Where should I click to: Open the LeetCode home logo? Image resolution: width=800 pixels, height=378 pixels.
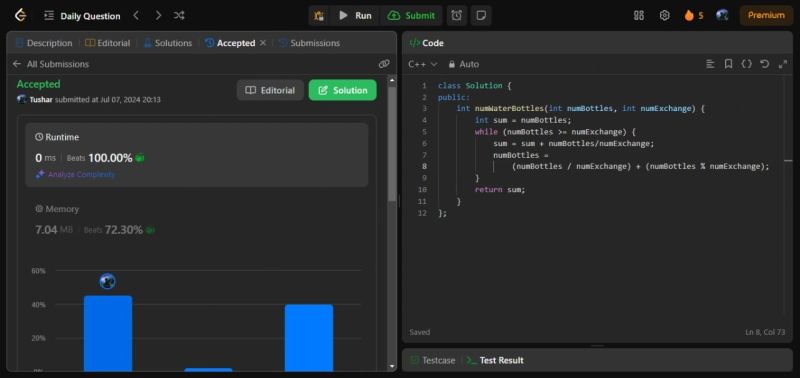20,15
